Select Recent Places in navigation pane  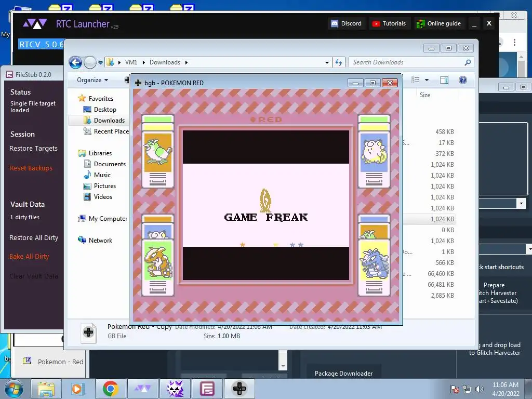pyautogui.click(x=106, y=131)
